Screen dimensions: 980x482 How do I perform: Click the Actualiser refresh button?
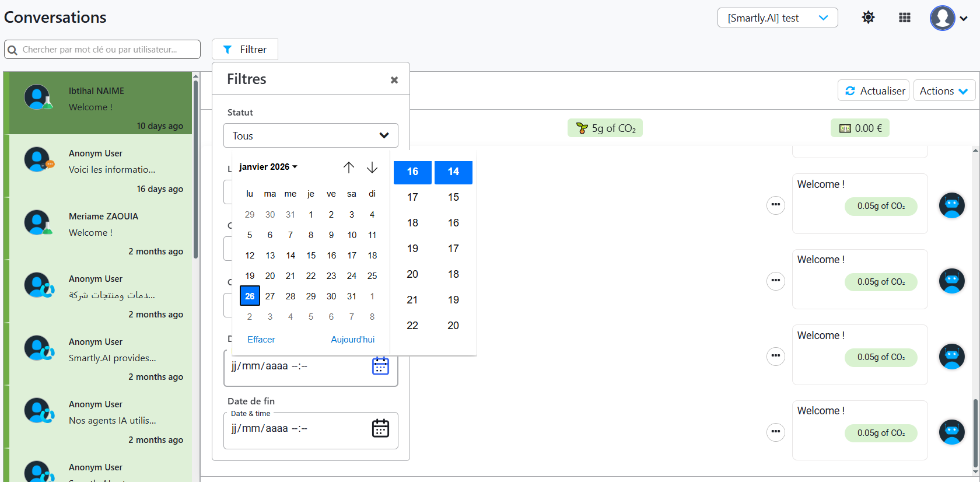[874, 90]
